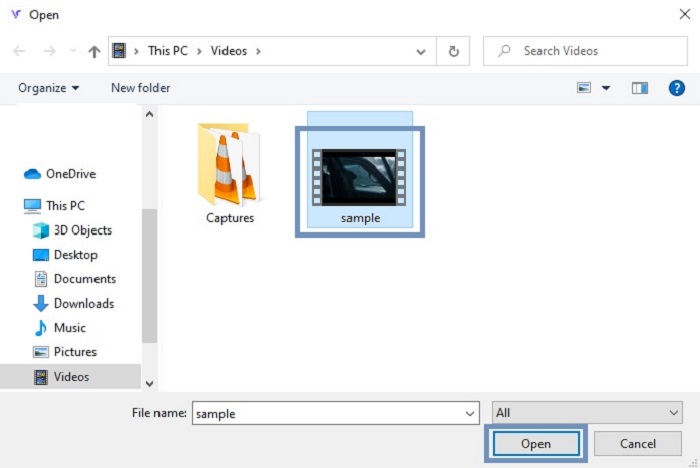Image resolution: width=700 pixels, height=468 pixels.
Task: Show the preview pane
Action: [640, 88]
